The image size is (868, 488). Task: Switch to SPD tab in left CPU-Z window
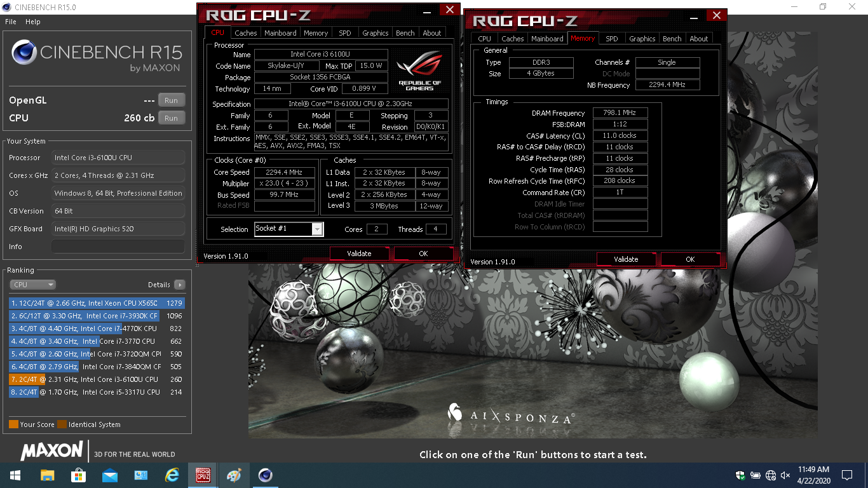click(344, 33)
